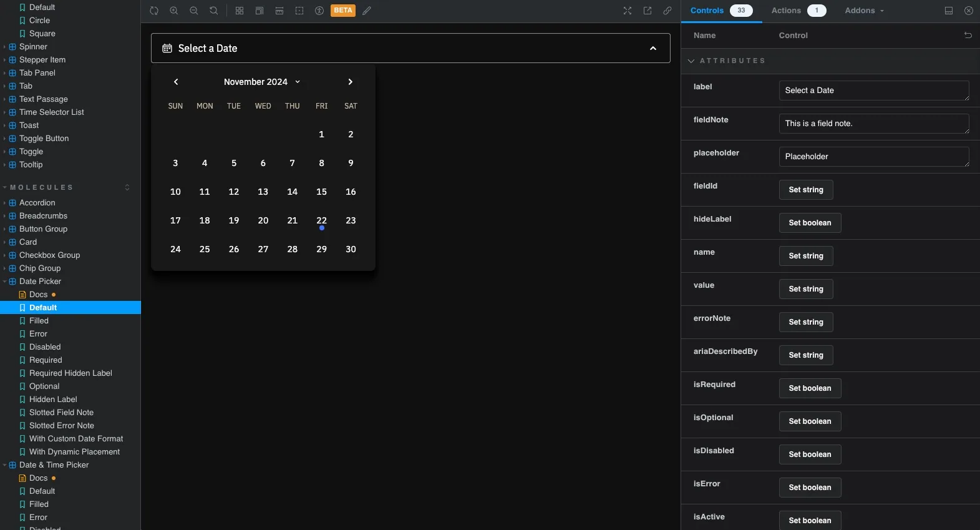The width and height of the screenshot is (980, 530).
Task: Toggle the MOLECULES section expand-all arrows
Action: tap(127, 187)
